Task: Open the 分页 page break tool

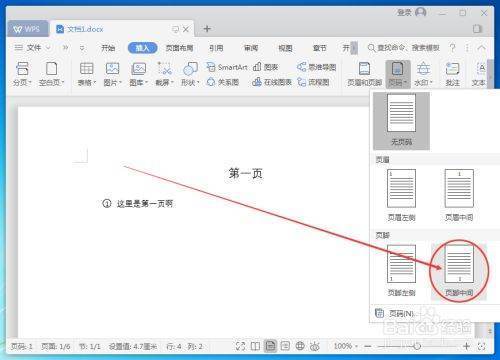Action: (22, 74)
